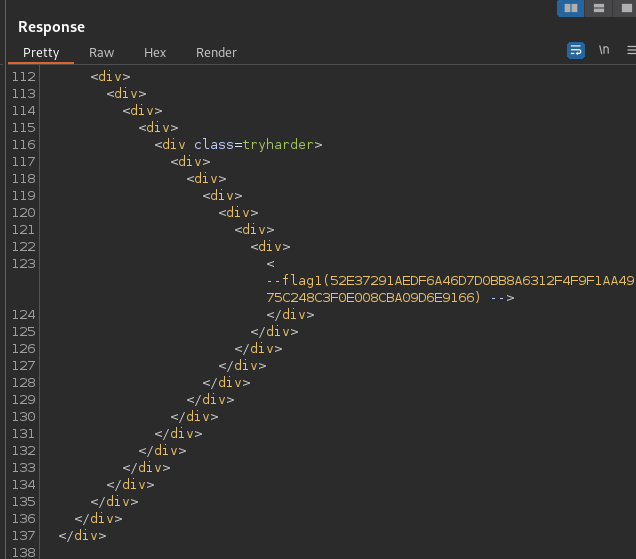Click the closing div on line 131
This screenshot has width=636, height=559.
point(178,433)
